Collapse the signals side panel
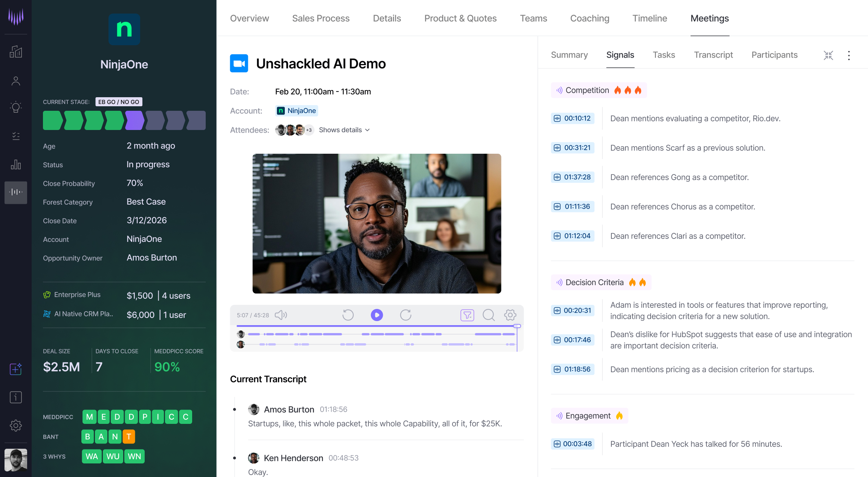 pos(828,55)
